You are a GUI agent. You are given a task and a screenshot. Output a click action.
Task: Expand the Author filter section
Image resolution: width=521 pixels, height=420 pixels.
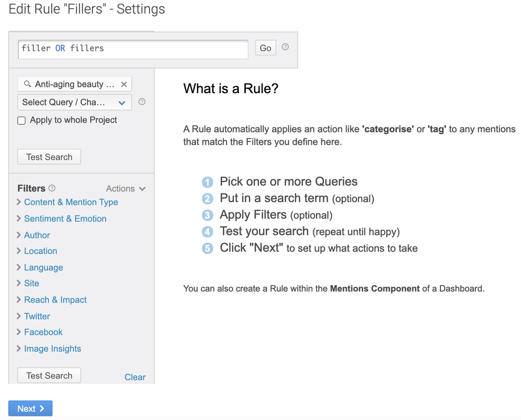pyautogui.click(x=37, y=235)
